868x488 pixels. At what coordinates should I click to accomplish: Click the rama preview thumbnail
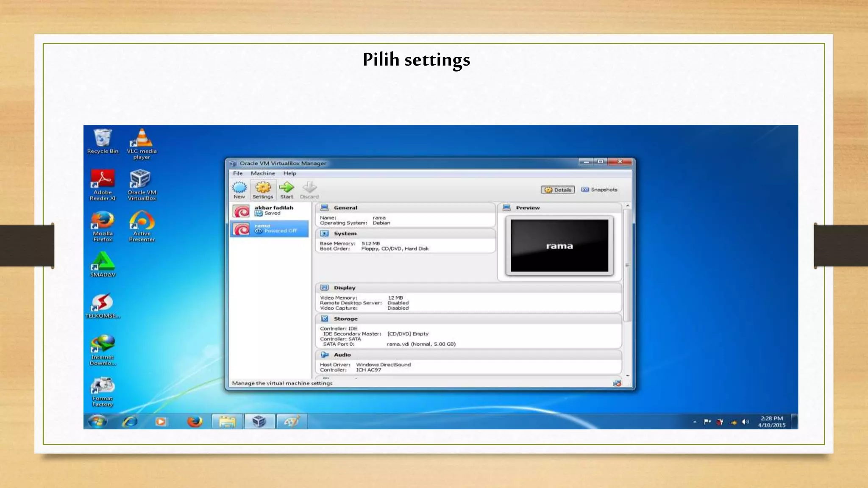(559, 246)
